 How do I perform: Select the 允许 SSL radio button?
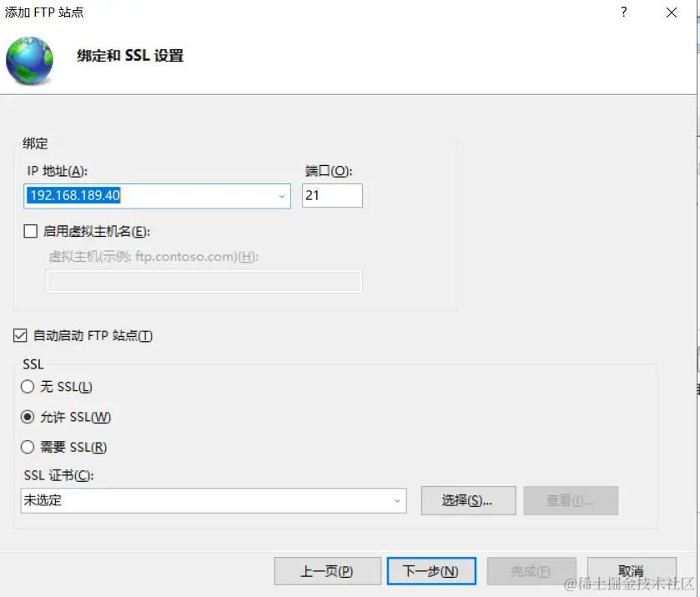click(28, 417)
